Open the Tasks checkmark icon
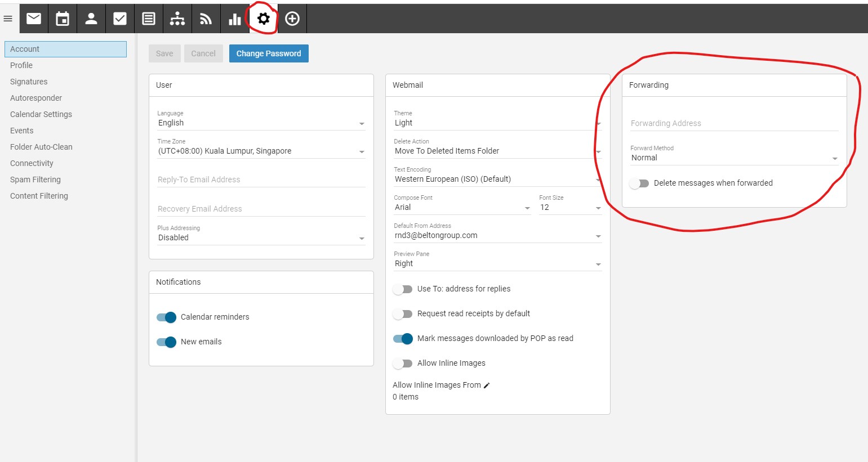868x462 pixels. (120, 19)
